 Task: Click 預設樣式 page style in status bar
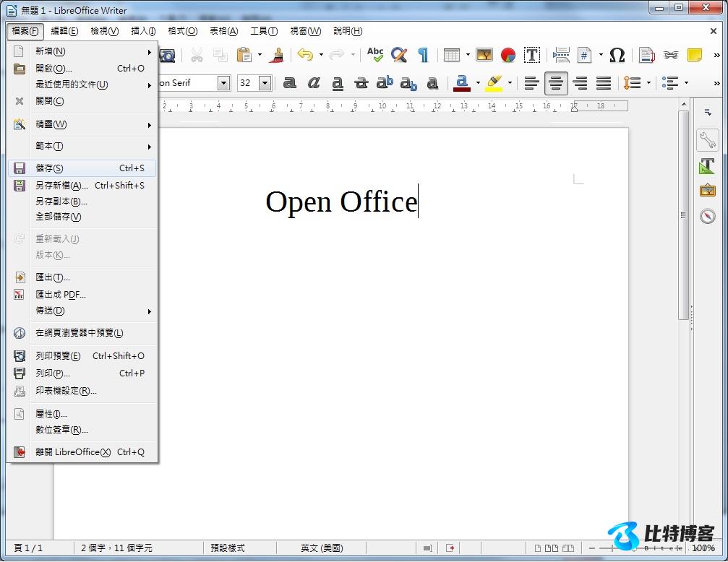tap(228, 548)
